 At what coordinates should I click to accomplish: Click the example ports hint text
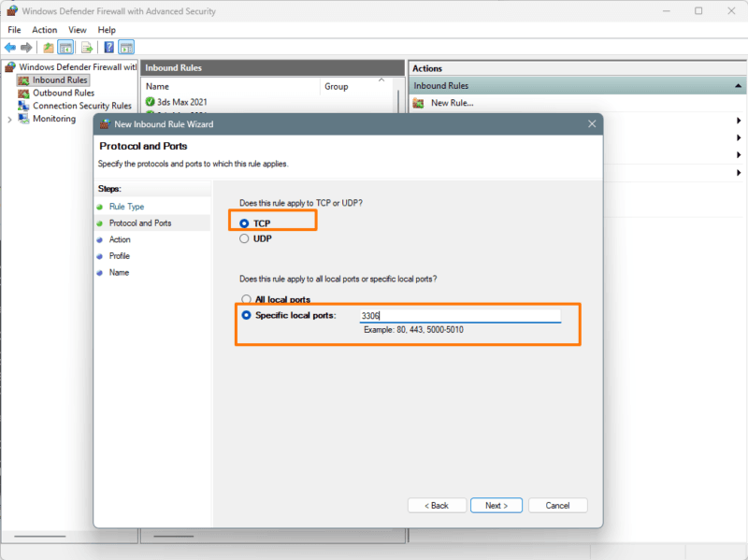tap(413, 330)
